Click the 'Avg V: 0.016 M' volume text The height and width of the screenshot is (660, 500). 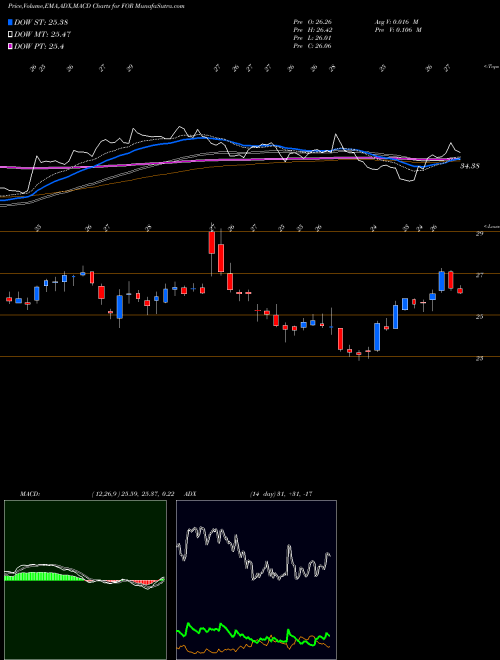pos(397,22)
